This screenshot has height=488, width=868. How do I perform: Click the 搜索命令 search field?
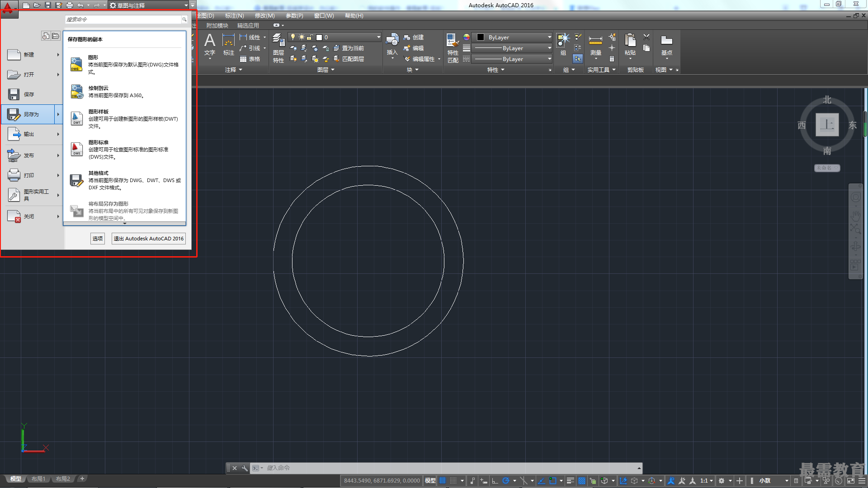[123, 19]
